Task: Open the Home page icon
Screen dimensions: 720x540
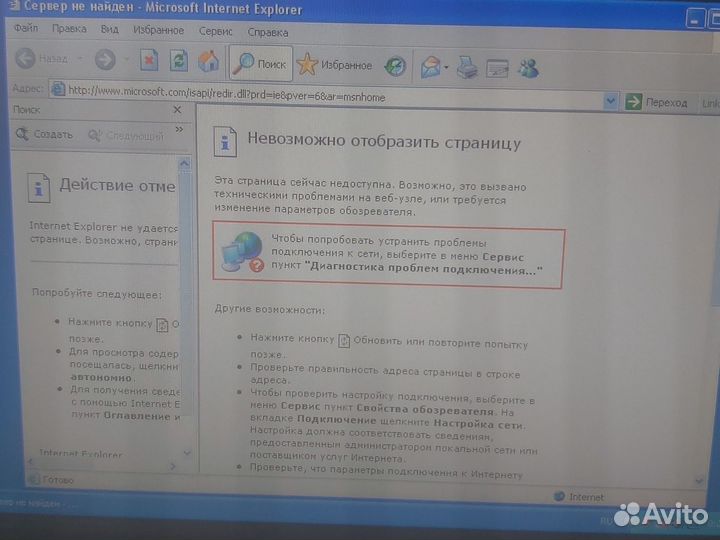Action: (x=208, y=62)
